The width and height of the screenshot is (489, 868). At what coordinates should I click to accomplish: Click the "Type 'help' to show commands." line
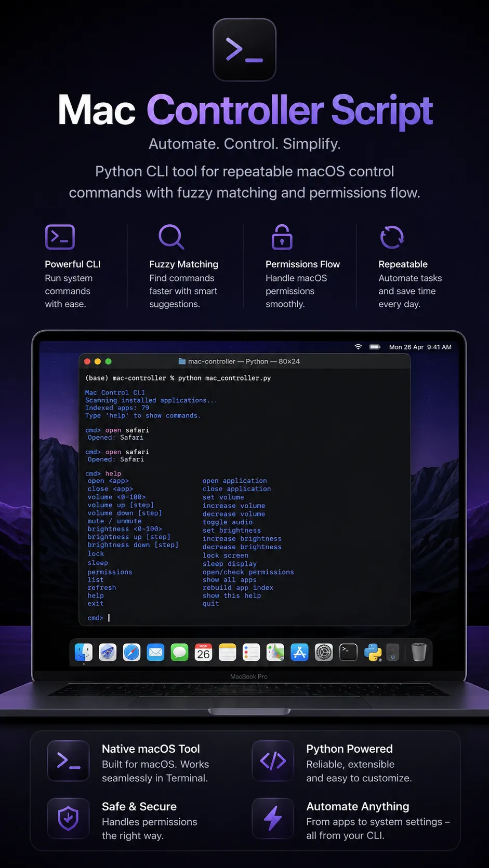(143, 415)
